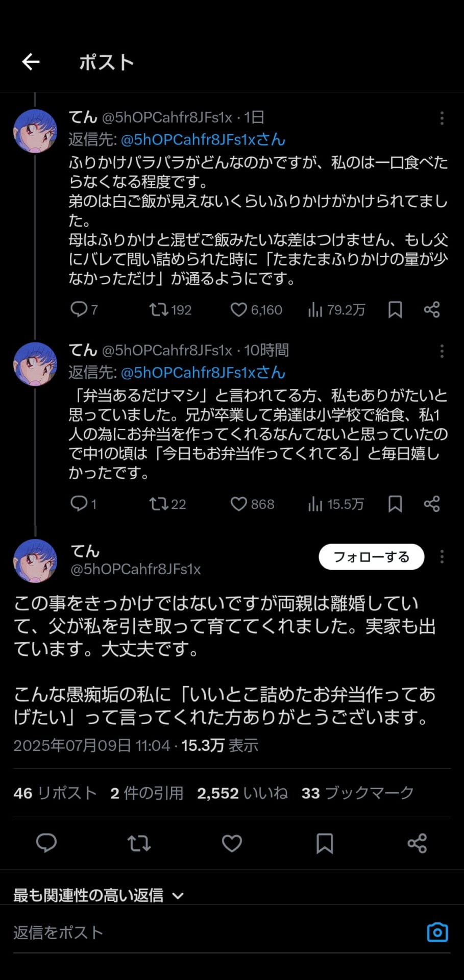Screen dimensions: 464x980
Task: Open the profile avatar of the main post
Action: [35, 560]
